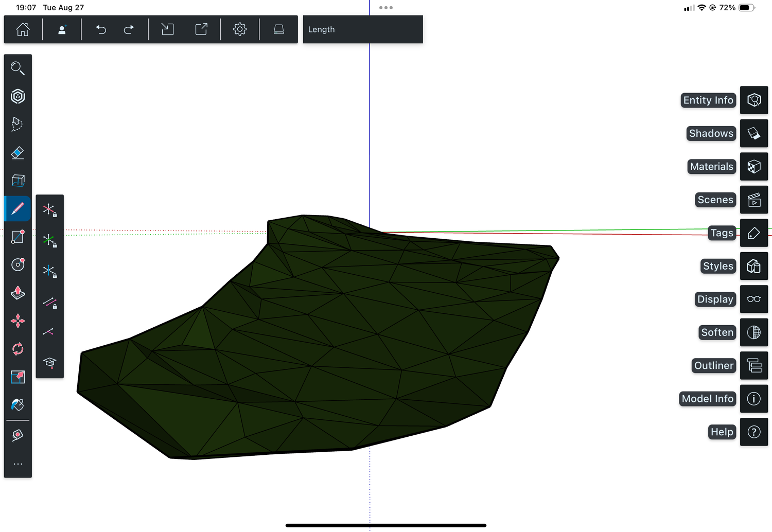Select the Rotate circular arrows tool
Viewport: 772px width, 532px height.
[x=17, y=349]
